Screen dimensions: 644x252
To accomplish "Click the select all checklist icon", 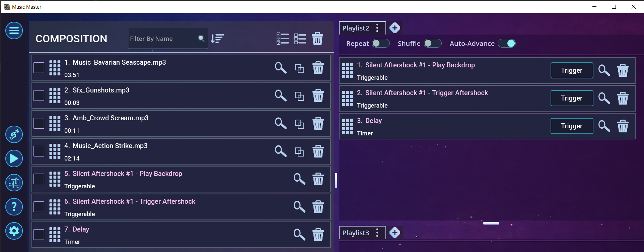I will (x=282, y=39).
